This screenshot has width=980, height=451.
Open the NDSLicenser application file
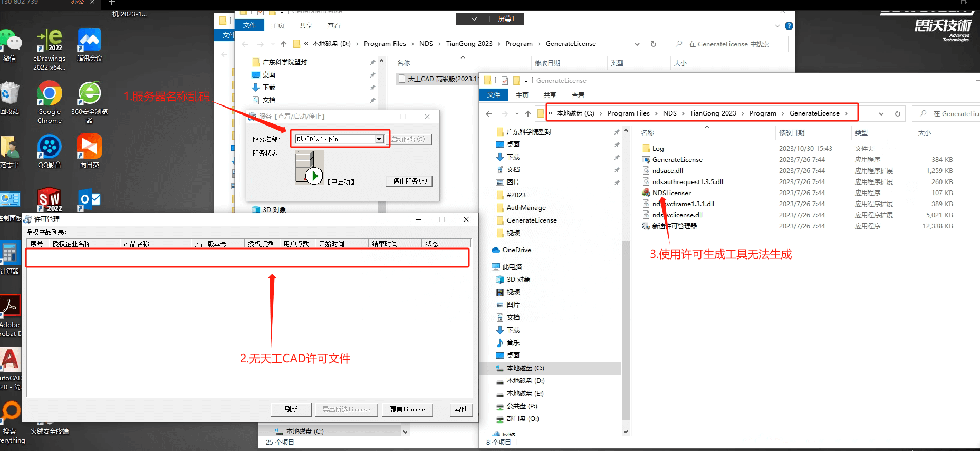click(671, 193)
